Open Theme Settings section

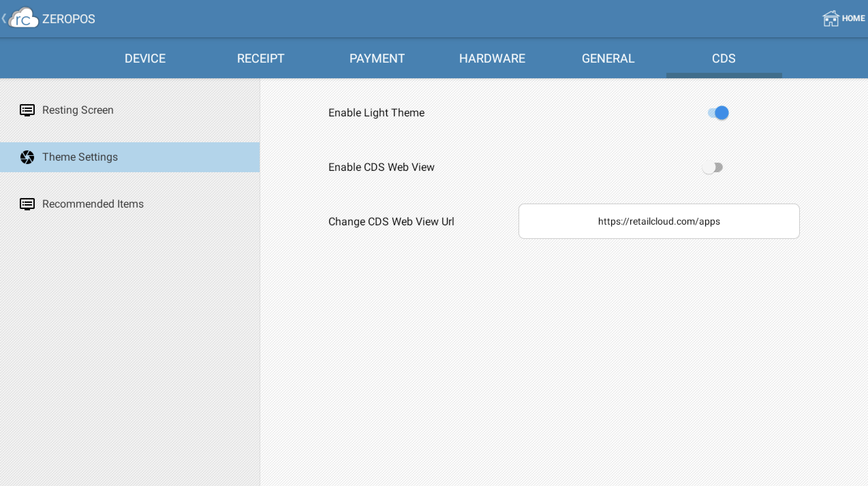pyautogui.click(x=80, y=157)
